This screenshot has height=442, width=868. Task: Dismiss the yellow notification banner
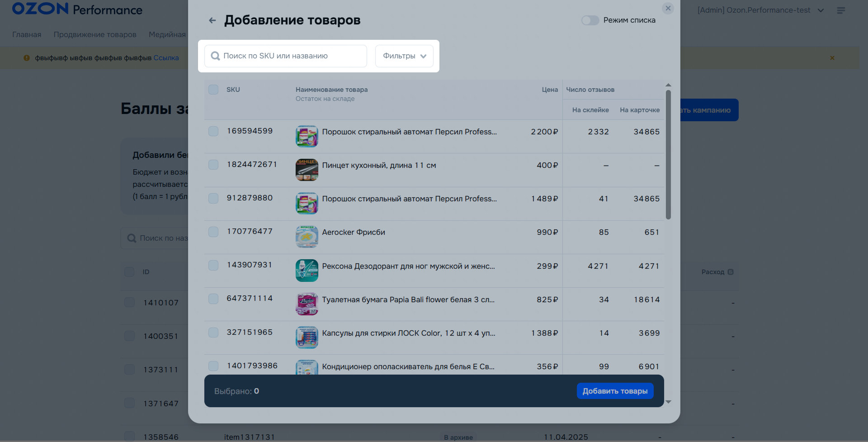click(832, 58)
